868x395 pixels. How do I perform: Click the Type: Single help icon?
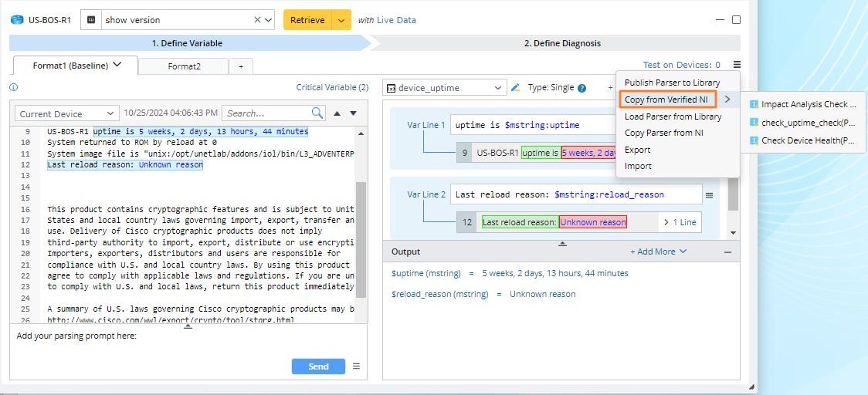point(581,88)
